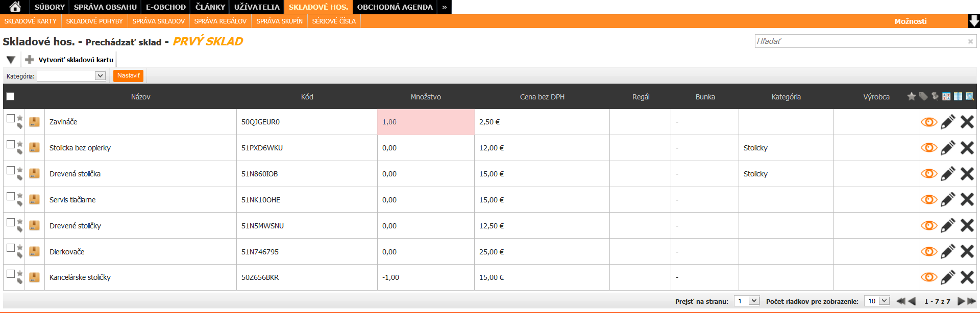Check the Zavináče row checkbox
Image resolution: width=980 pixels, height=313 pixels.
click(11, 118)
